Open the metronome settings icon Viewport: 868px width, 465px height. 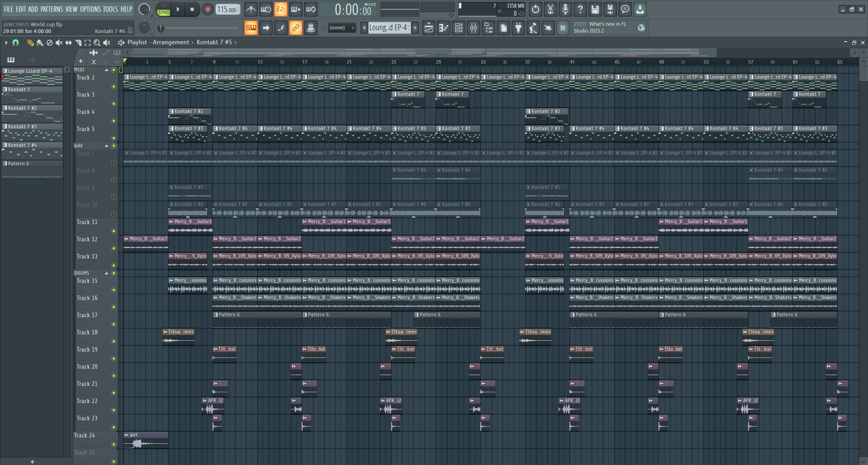coord(251,9)
